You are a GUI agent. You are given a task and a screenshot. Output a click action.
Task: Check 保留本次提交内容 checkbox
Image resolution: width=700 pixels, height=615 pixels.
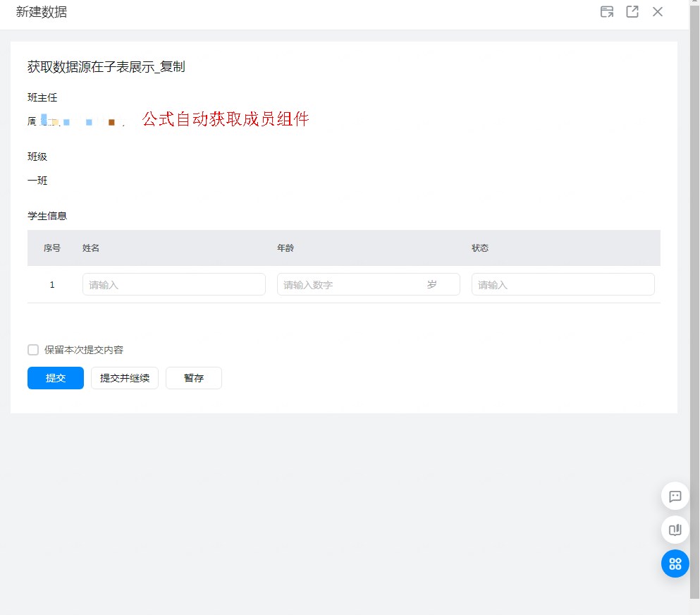[33, 350]
